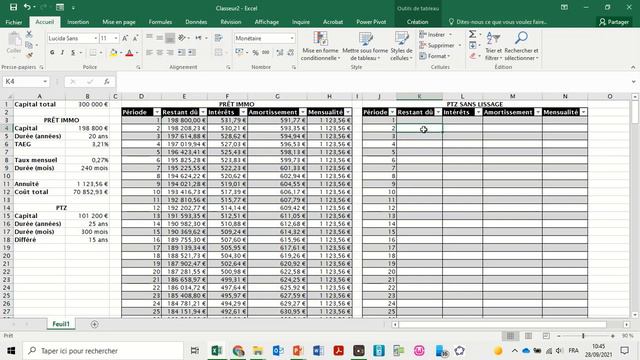The height and width of the screenshot is (360, 640).
Task: Open the font size dropdown
Action: [x=116, y=38]
